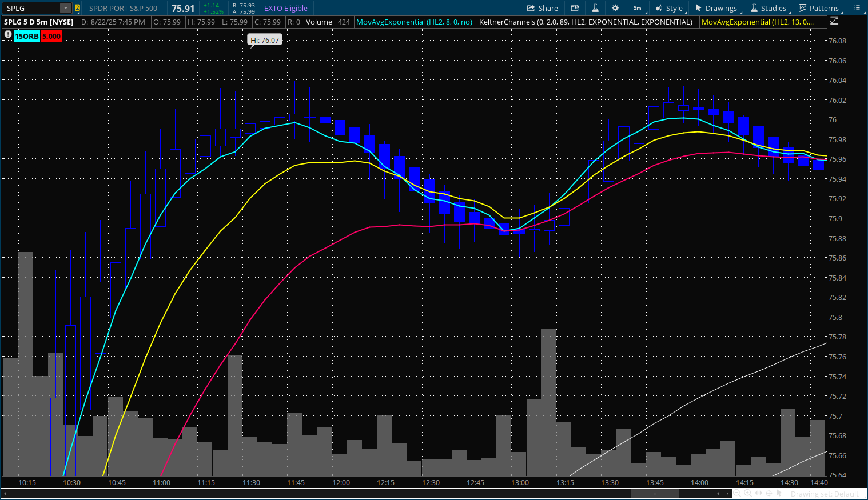
Task: Open the Style menu
Action: 669,8
